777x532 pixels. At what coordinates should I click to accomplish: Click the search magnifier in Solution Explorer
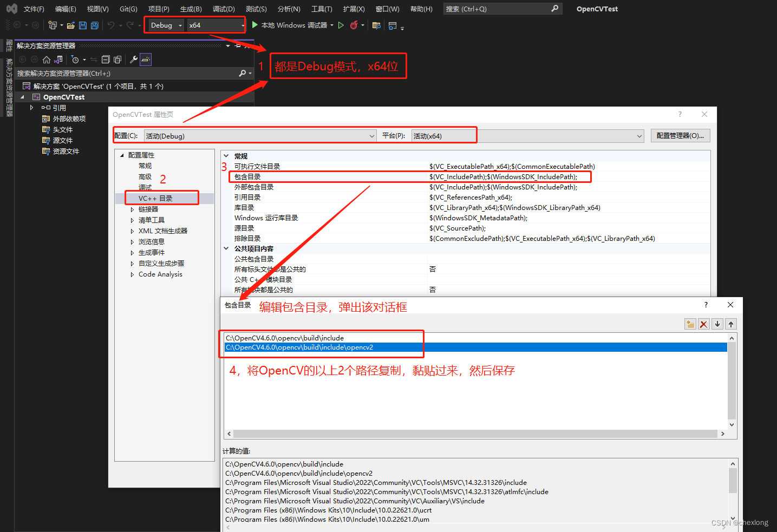tap(243, 73)
